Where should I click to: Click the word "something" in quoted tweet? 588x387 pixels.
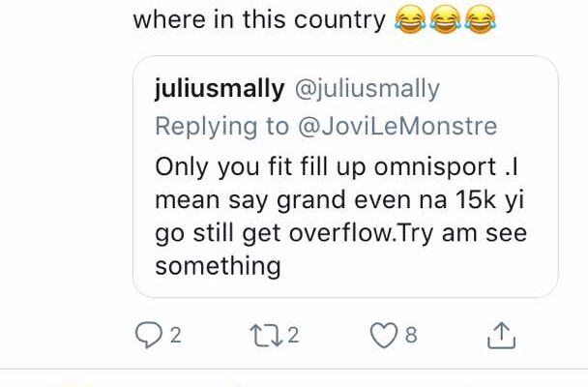point(218,266)
